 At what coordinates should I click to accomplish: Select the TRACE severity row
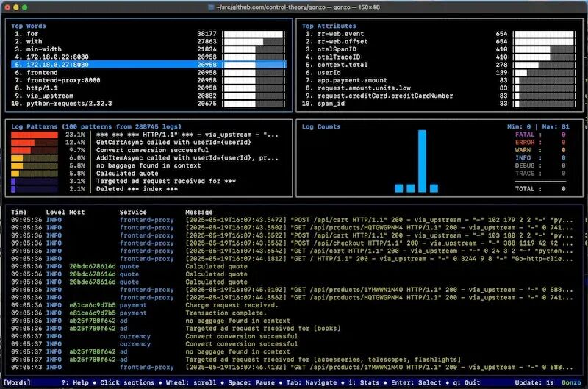click(540, 174)
